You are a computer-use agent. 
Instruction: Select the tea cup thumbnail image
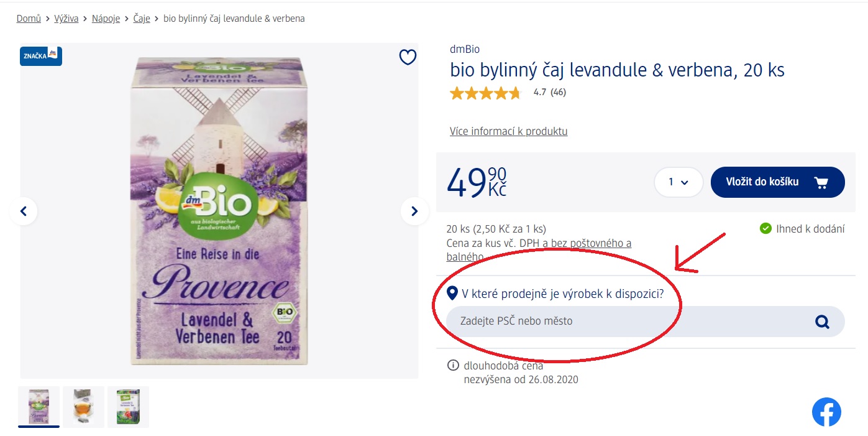coord(84,406)
